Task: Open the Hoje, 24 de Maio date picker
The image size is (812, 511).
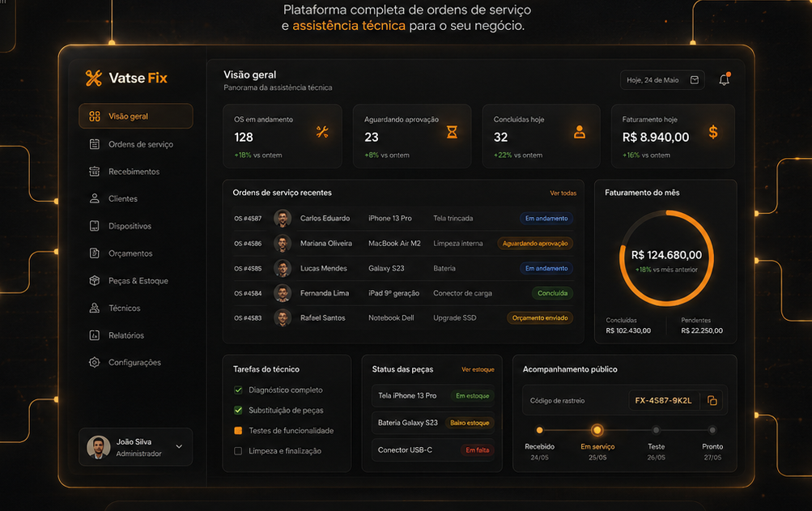Action: coord(662,80)
